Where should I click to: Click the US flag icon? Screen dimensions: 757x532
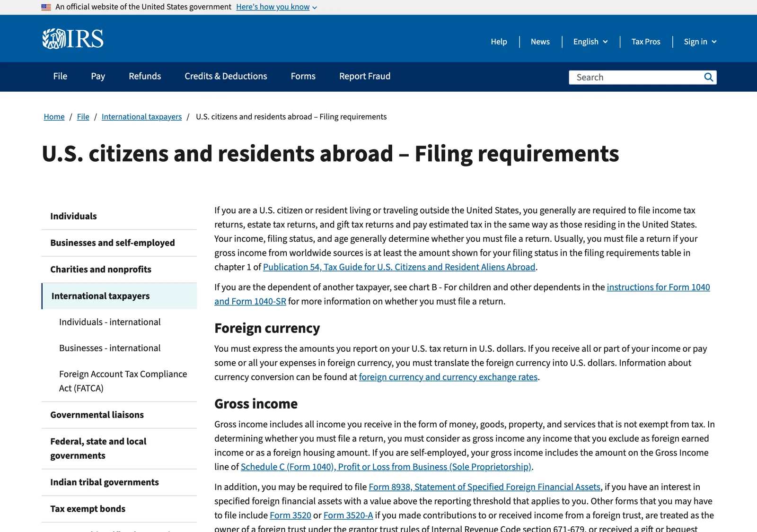[x=46, y=7]
